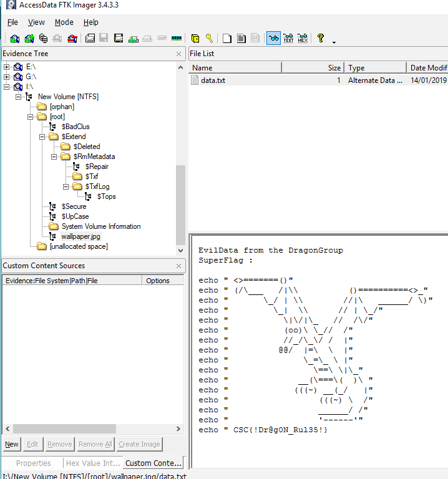
Task: Click the New button
Action: pos(12,444)
